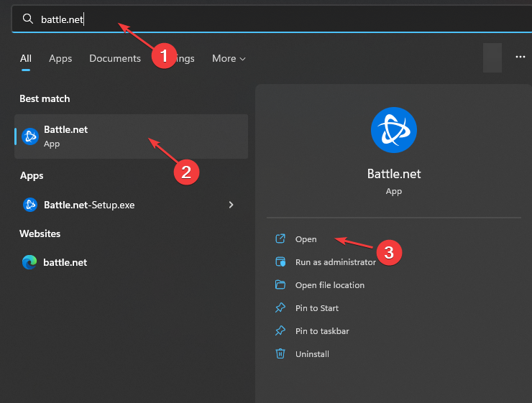Screen dimensions: 532x403
Task: Click the Run as administrator shield icon
Action: pos(280,261)
